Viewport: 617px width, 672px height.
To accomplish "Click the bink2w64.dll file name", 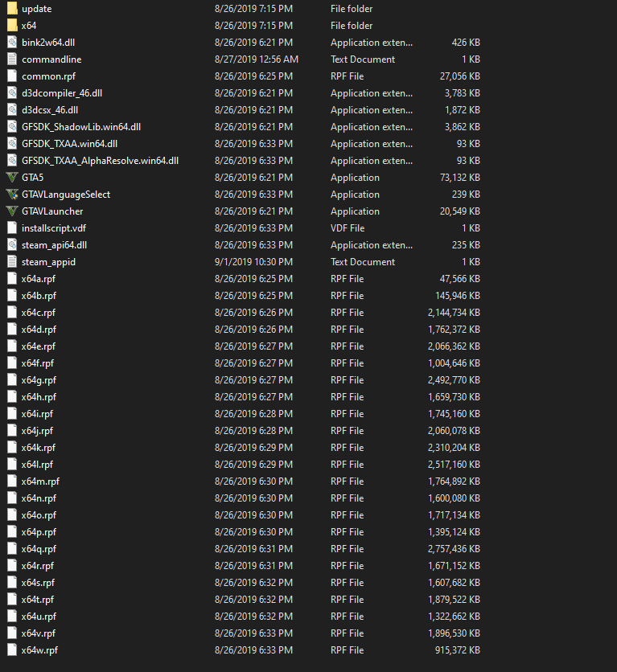I will pos(48,43).
